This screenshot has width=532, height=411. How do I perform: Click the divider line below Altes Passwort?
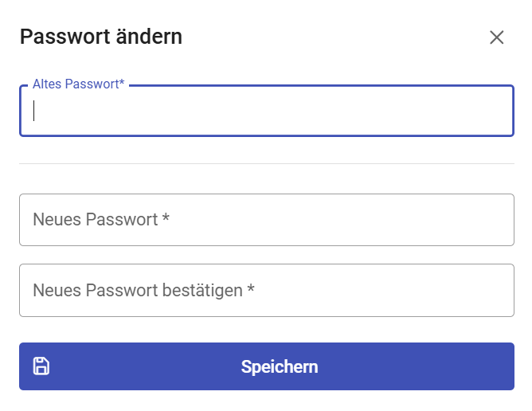click(x=266, y=164)
